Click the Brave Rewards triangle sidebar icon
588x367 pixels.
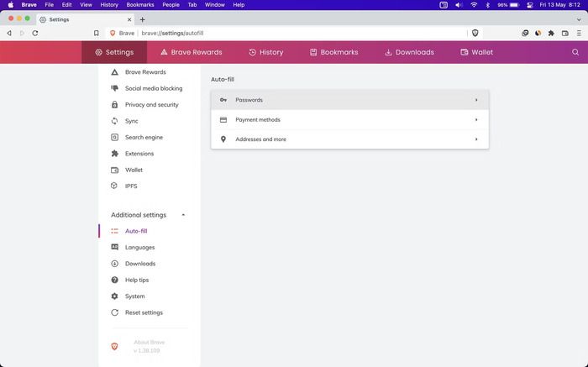coord(115,72)
